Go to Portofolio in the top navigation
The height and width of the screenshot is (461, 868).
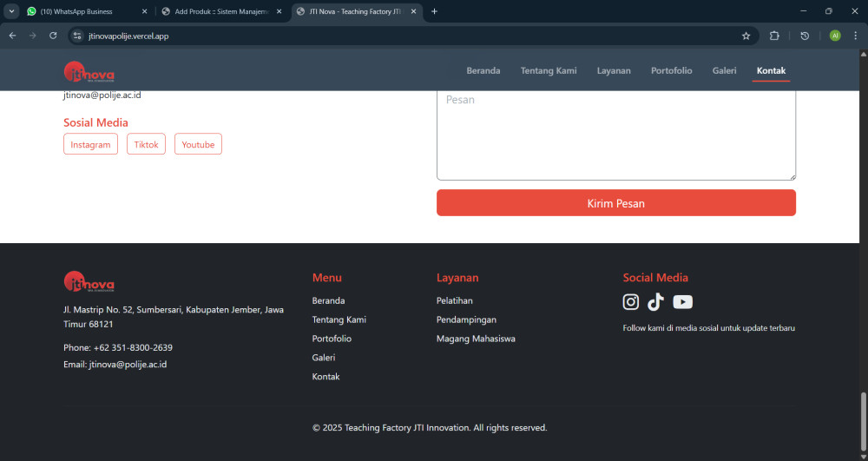[x=671, y=71]
